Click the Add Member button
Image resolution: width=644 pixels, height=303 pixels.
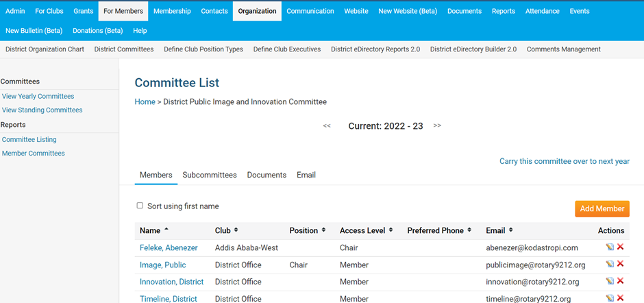[602, 208]
